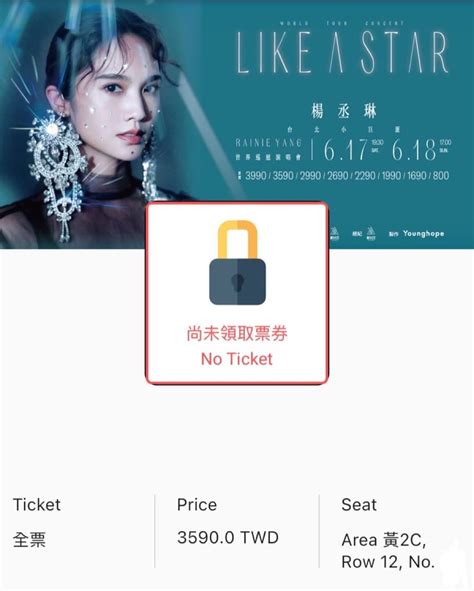Click the 'No Ticket' text label
Viewport: 474px width, 591px height.
click(237, 359)
